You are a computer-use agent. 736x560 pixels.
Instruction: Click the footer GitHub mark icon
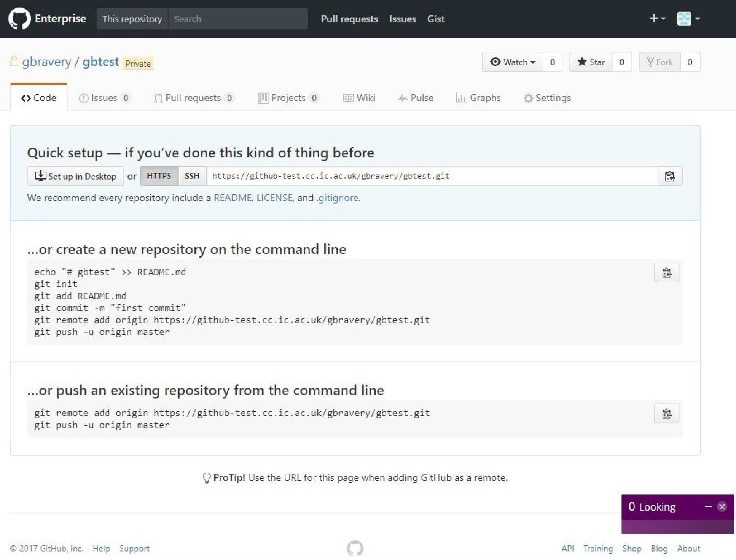[355, 548]
